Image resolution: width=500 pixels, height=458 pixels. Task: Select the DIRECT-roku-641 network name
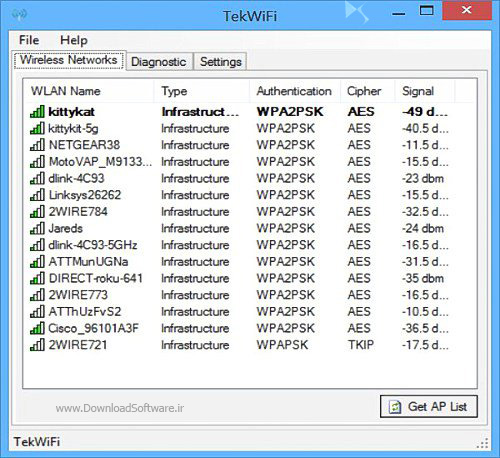click(x=96, y=278)
